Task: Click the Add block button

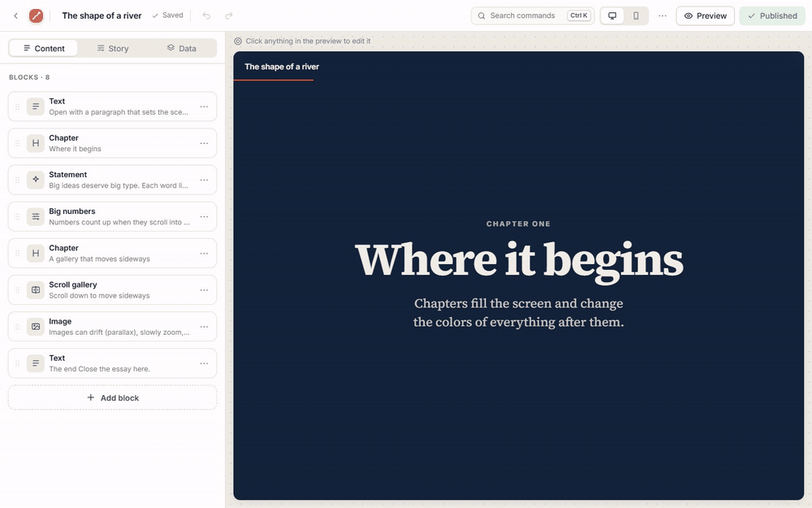Action: pos(112,397)
